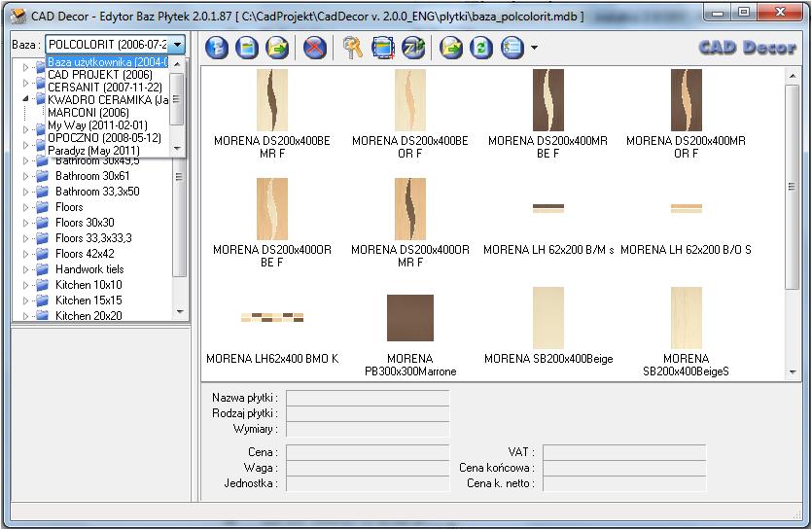Click the first folder with green arrow icon
The height and width of the screenshot is (530, 812).
(277, 48)
